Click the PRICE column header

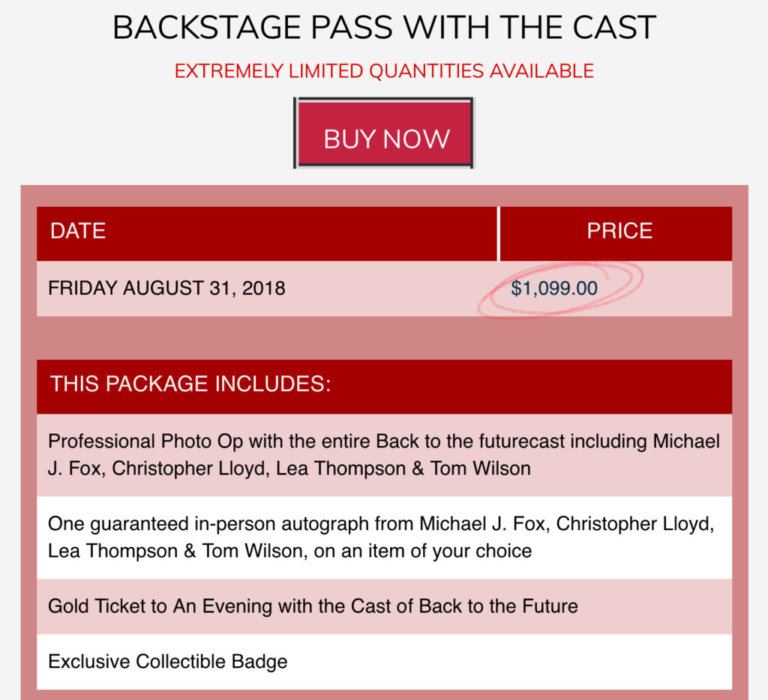pos(619,232)
